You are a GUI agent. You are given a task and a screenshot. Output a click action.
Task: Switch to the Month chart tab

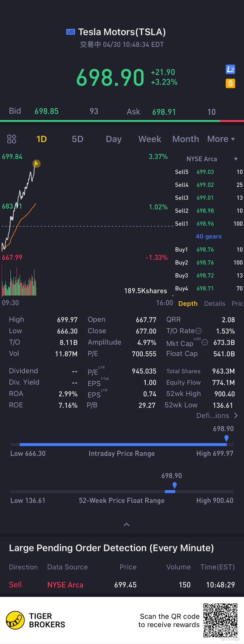click(185, 139)
